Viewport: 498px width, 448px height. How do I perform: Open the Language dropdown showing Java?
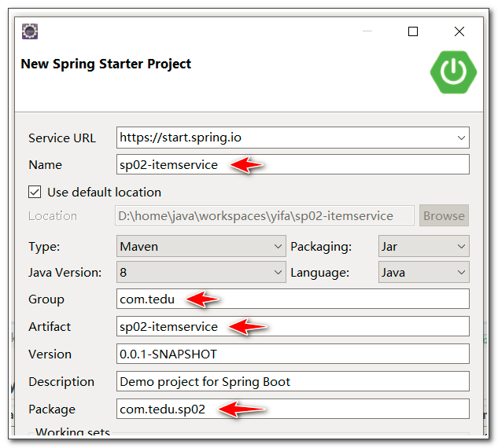click(x=424, y=272)
